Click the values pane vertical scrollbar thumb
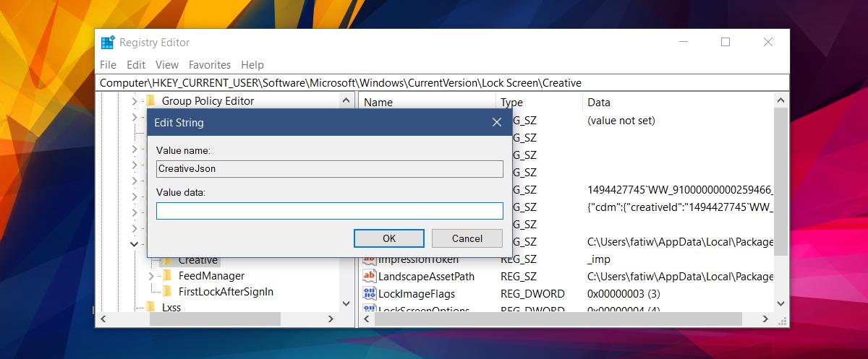 tap(780, 181)
